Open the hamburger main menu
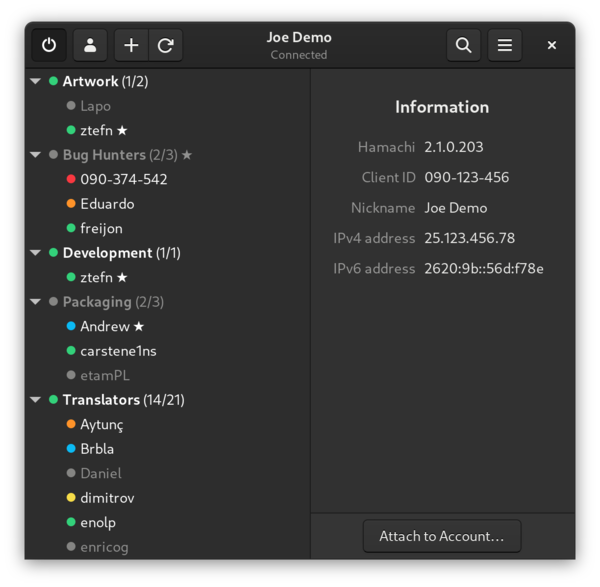Image resolution: width=600 pixels, height=587 pixels. (x=505, y=45)
